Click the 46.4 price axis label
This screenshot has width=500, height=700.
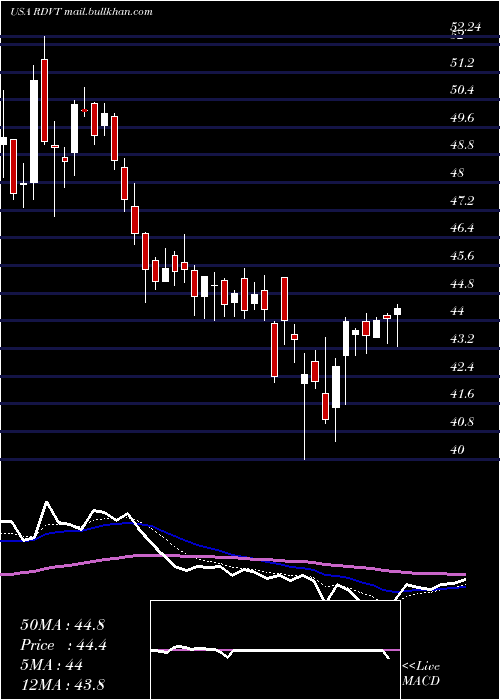(462, 229)
